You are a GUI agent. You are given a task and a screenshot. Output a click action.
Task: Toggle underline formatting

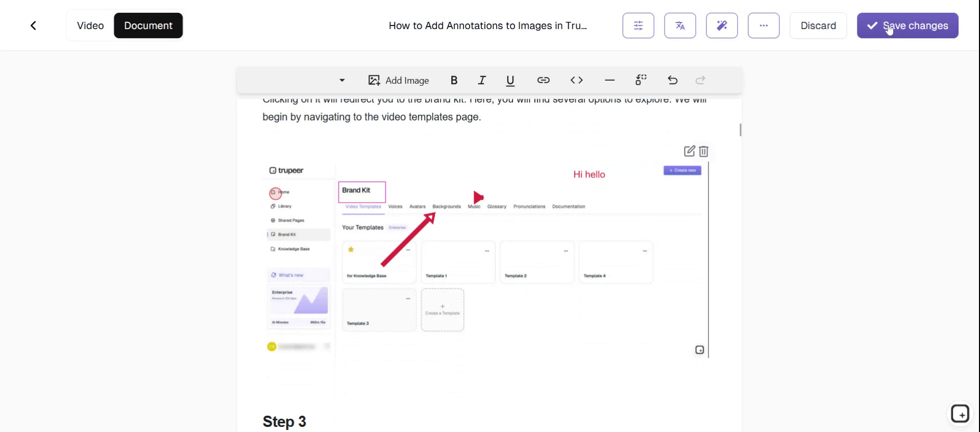click(510, 80)
